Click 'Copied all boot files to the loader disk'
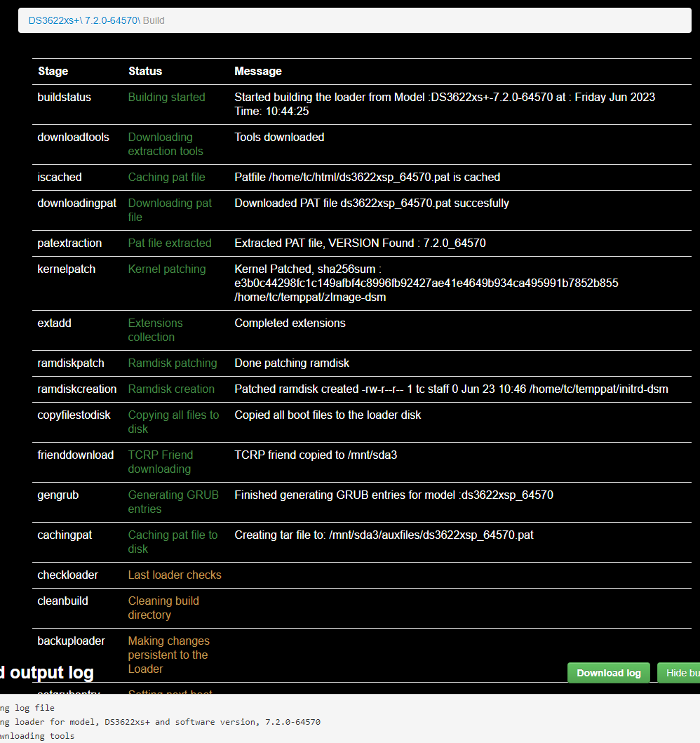The height and width of the screenshot is (743, 700). tap(328, 415)
